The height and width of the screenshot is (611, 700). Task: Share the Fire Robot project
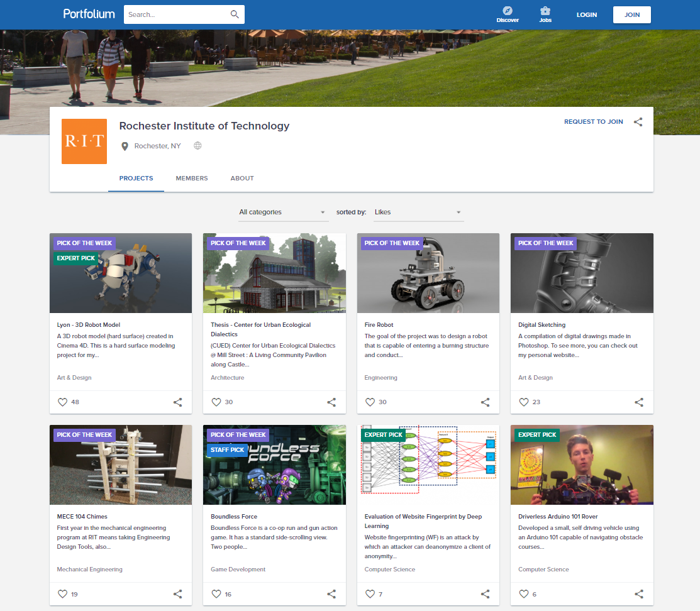tap(485, 402)
